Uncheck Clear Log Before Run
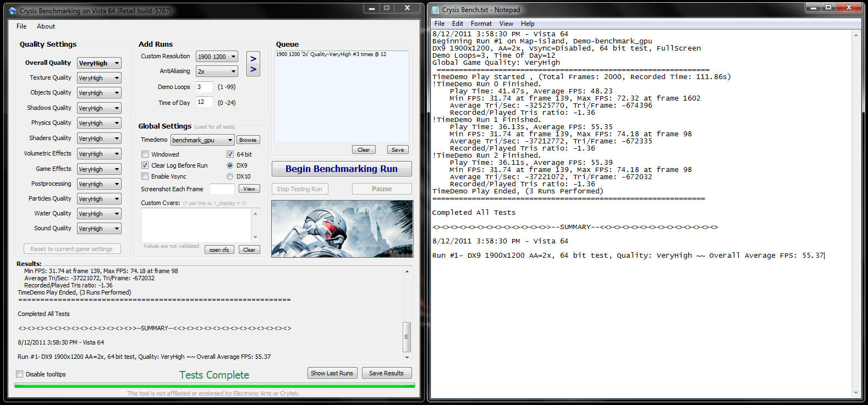868x405 pixels. [x=145, y=165]
